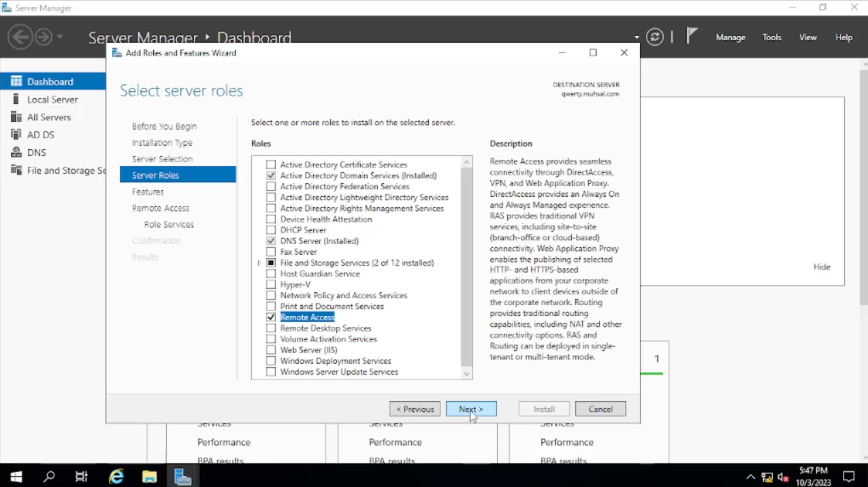This screenshot has width=868, height=487.
Task: Click the Cancel button in wizard
Action: [600, 409]
